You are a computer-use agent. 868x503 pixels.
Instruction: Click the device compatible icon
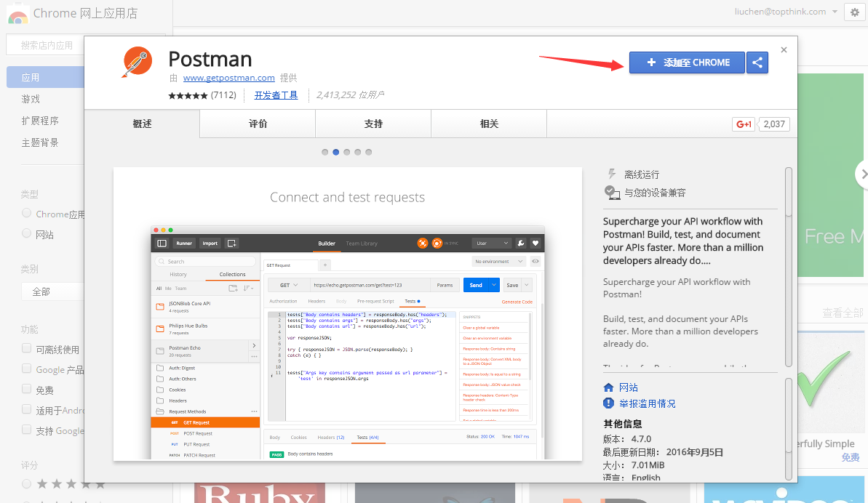(612, 193)
